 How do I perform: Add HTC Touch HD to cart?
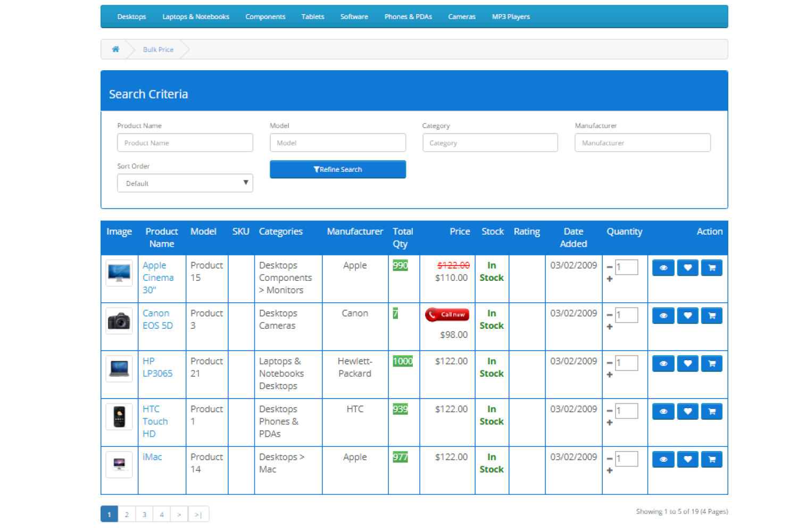[x=712, y=411]
